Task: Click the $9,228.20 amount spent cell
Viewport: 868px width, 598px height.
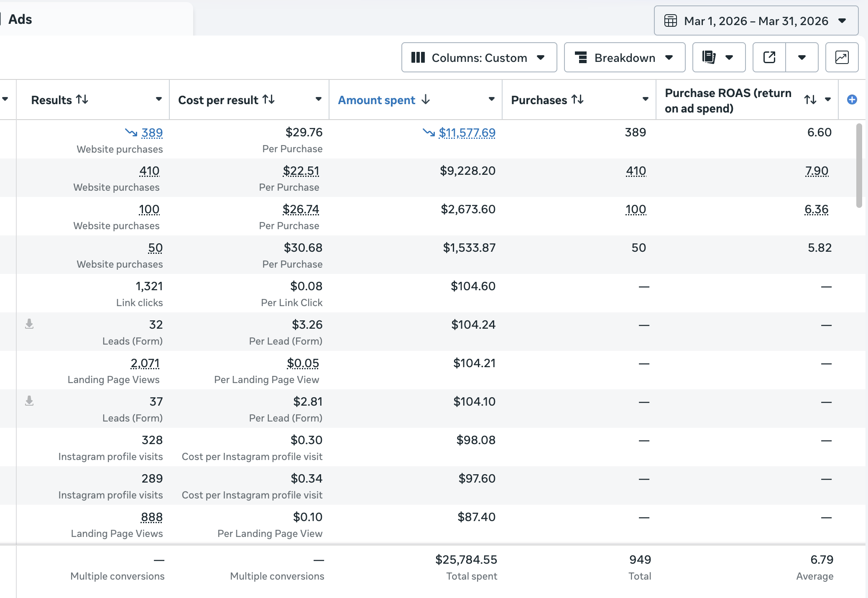Action: click(467, 171)
